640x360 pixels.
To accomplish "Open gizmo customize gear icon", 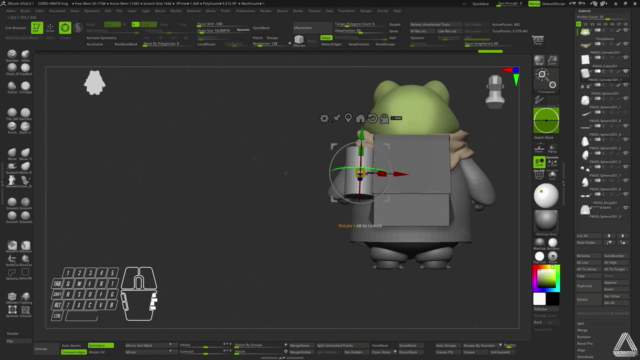I will pyautogui.click(x=324, y=118).
